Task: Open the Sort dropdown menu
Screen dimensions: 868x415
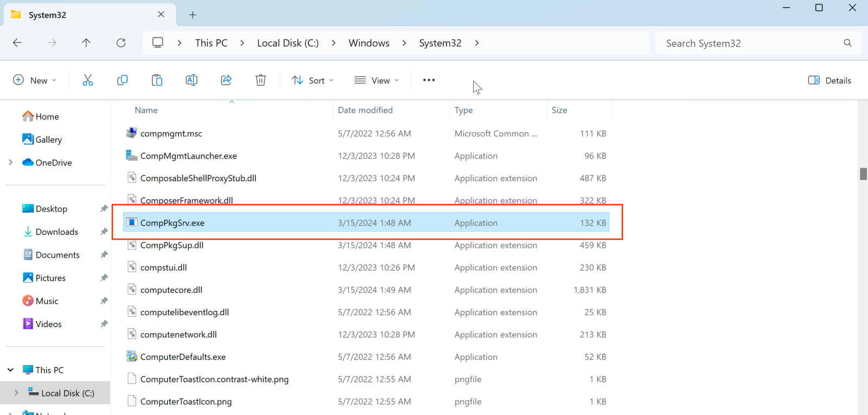Action: [x=312, y=80]
